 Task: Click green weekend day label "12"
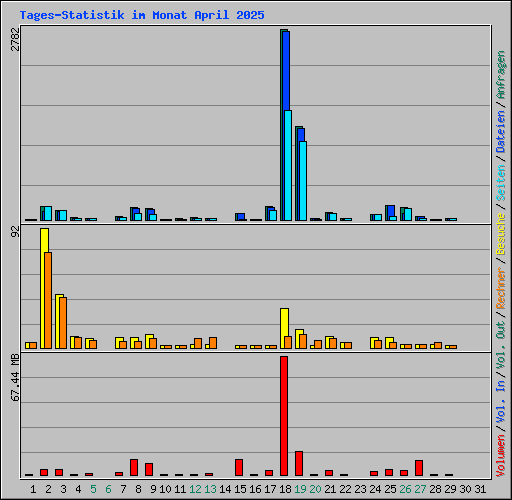click(x=195, y=489)
